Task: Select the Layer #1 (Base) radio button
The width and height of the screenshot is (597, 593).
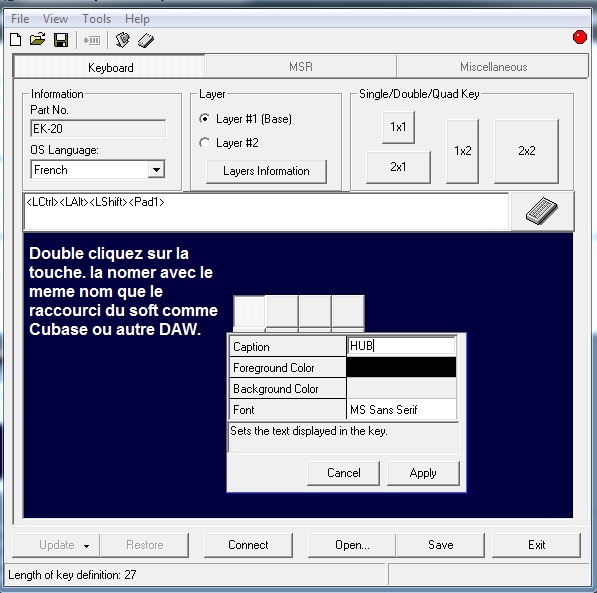Action: [x=204, y=119]
